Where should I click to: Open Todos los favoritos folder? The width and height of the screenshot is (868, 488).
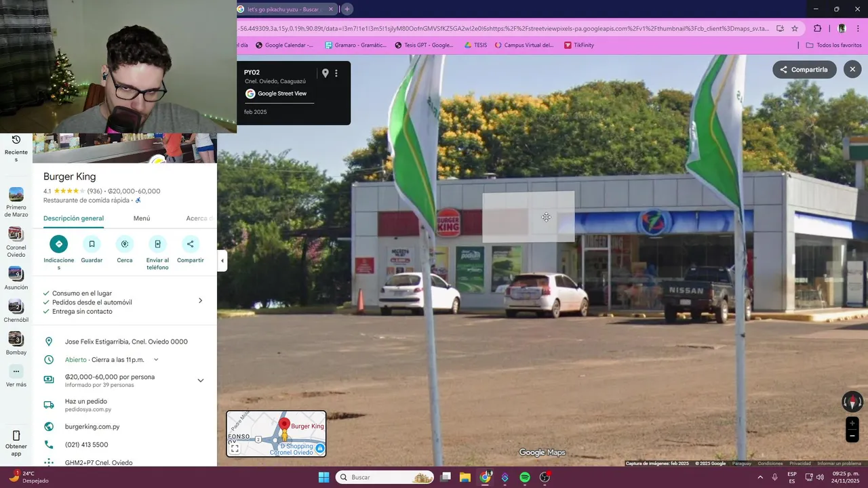pos(833,45)
